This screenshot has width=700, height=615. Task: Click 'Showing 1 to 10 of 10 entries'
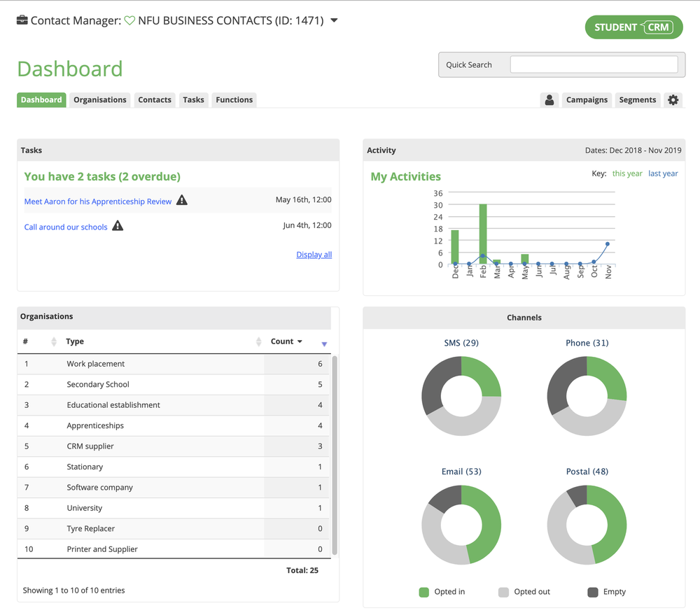click(x=73, y=590)
